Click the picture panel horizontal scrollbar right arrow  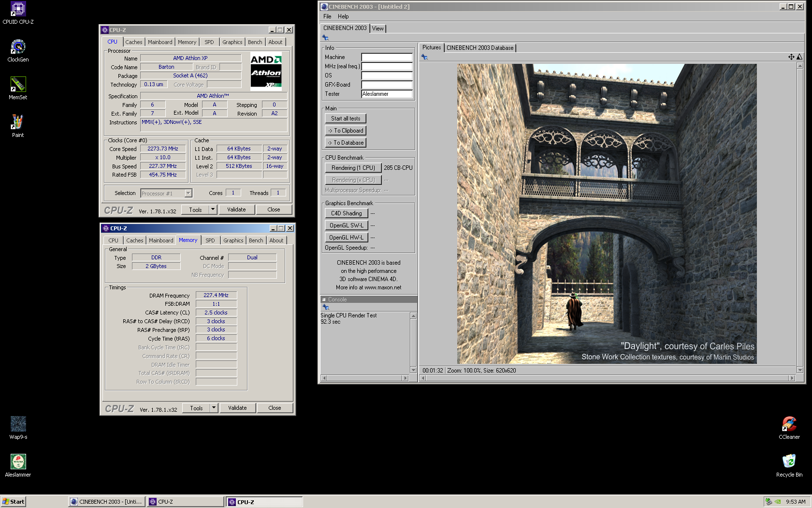[x=792, y=378]
